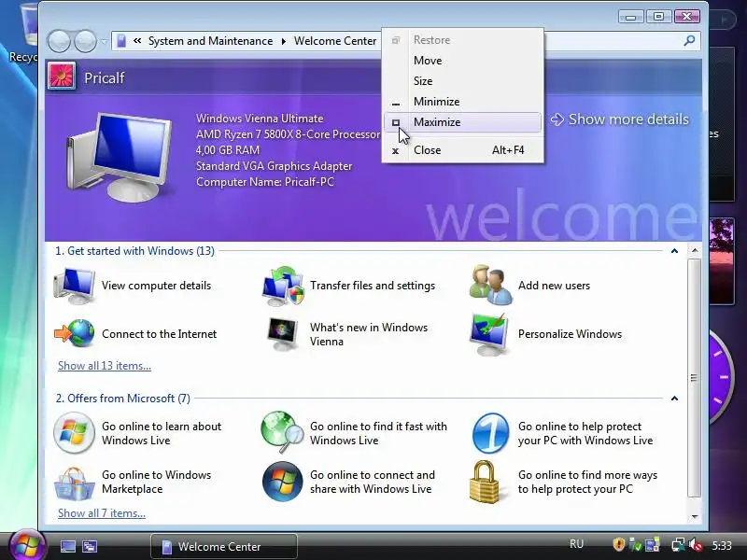Click the RU language indicator

coord(576,544)
